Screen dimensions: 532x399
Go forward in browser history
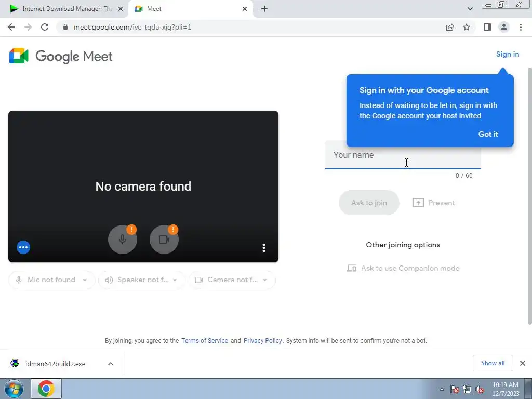tap(28, 27)
